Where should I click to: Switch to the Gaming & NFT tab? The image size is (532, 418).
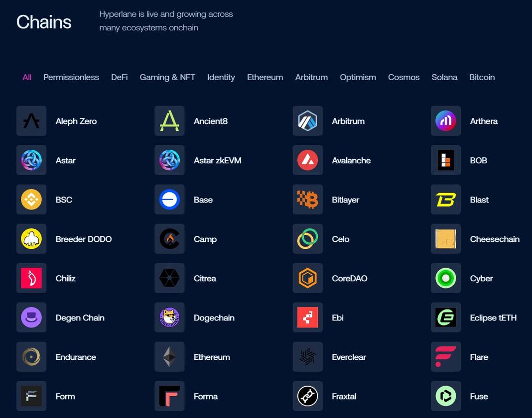[x=167, y=77]
